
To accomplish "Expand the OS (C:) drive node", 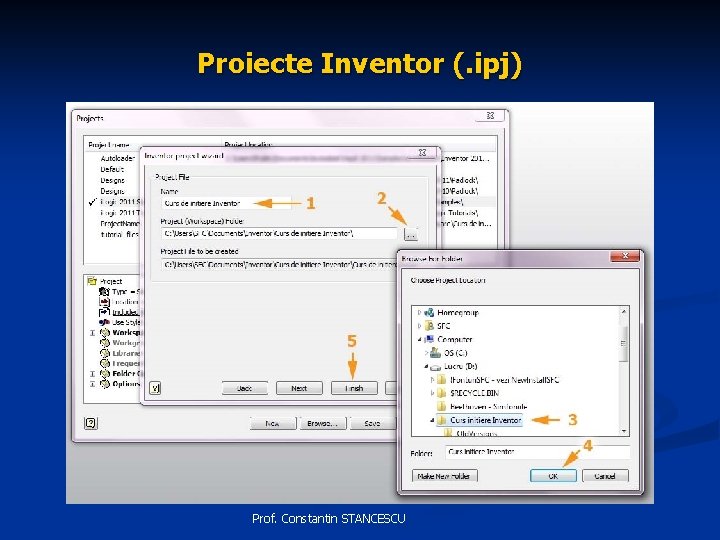I will click(x=426, y=353).
